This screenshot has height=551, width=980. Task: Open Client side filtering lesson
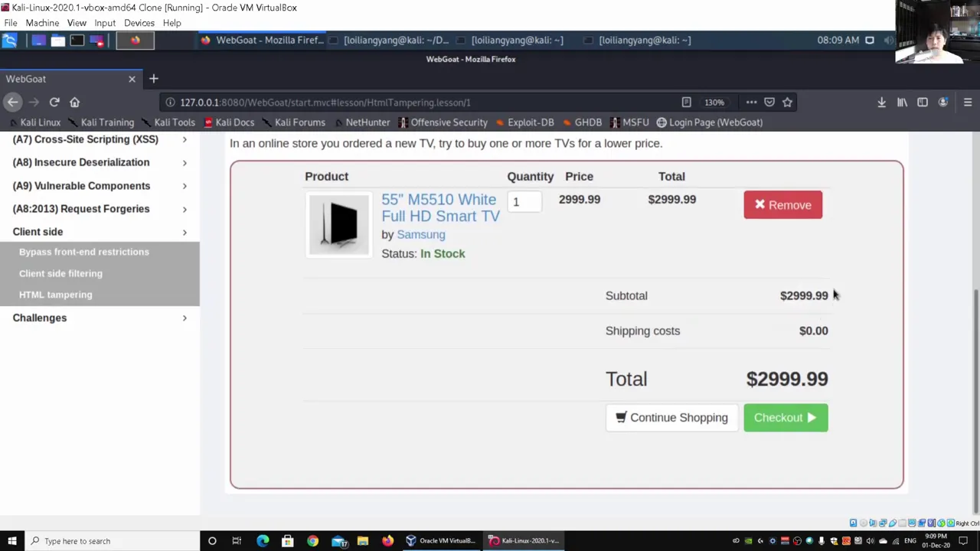pos(60,273)
